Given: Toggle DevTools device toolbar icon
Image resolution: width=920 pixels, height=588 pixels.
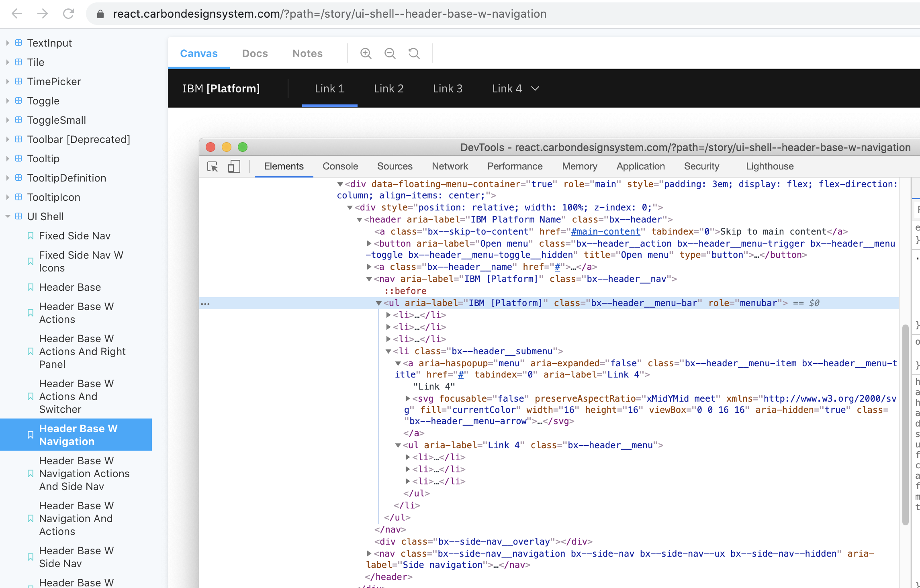Looking at the screenshot, I should [x=234, y=166].
